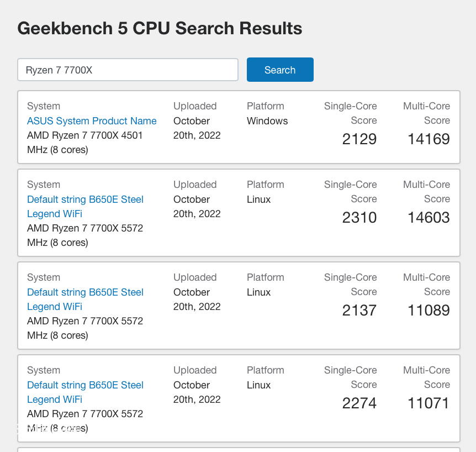
Task: Click Linux in the 14603 result card
Action: (x=258, y=199)
